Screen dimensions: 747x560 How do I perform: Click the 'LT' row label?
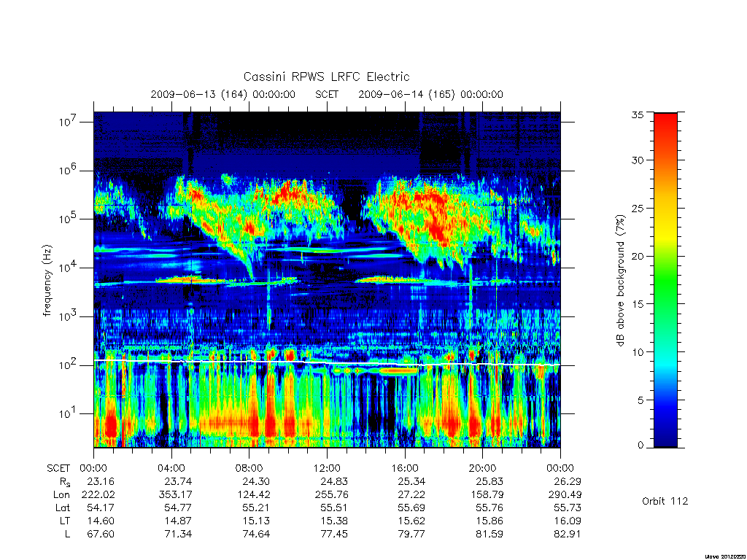point(65,521)
